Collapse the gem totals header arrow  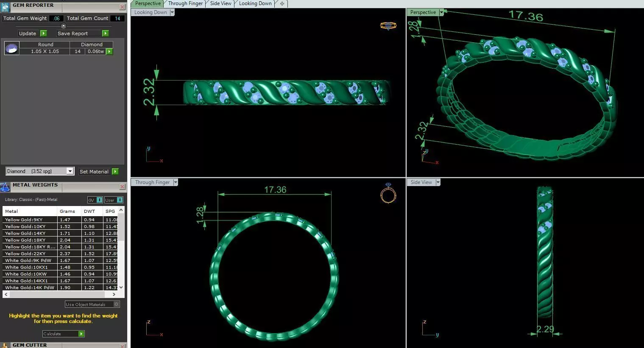click(x=64, y=26)
